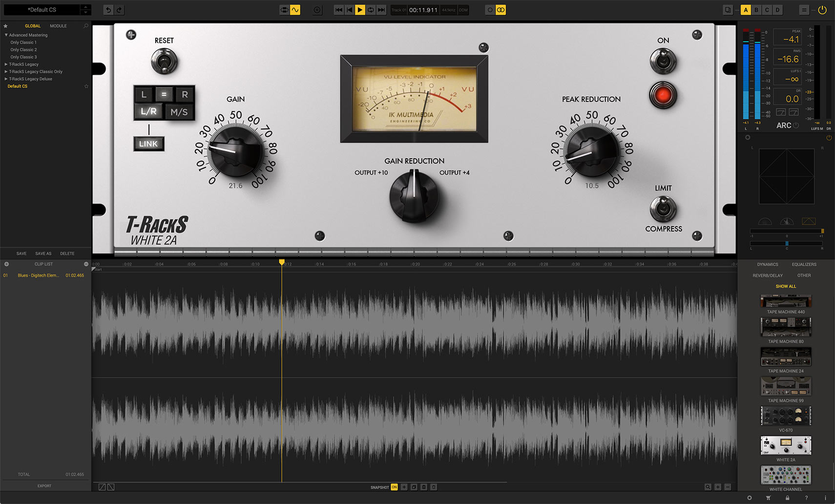Image resolution: width=835 pixels, height=504 pixels.
Task: Click the waveform zoom magnifier icon
Action: 708,487
